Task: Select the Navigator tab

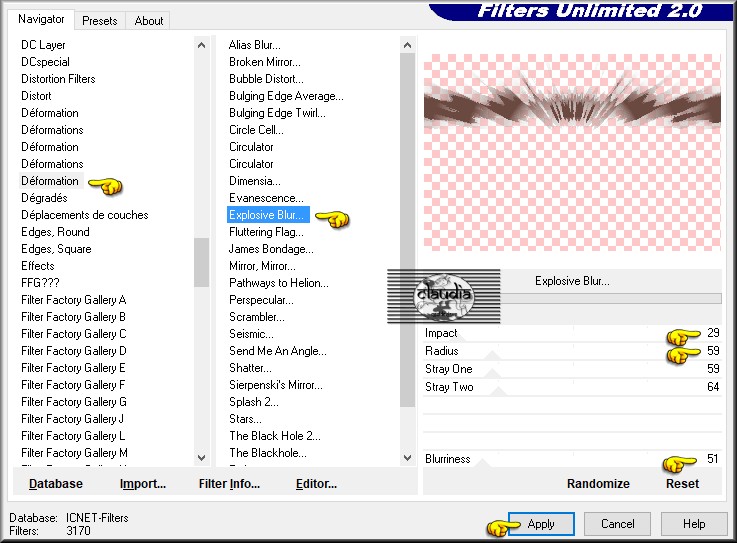Action: point(41,19)
